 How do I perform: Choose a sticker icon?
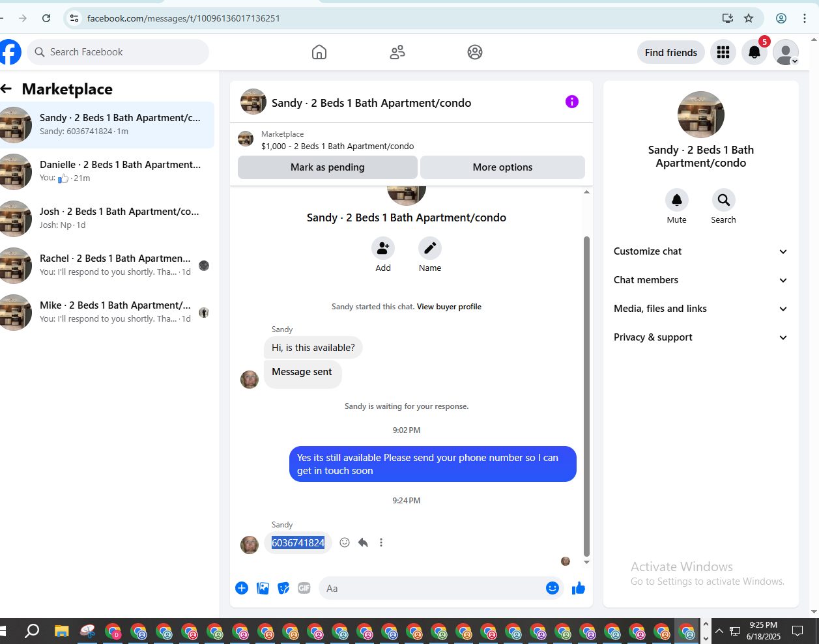(x=283, y=588)
